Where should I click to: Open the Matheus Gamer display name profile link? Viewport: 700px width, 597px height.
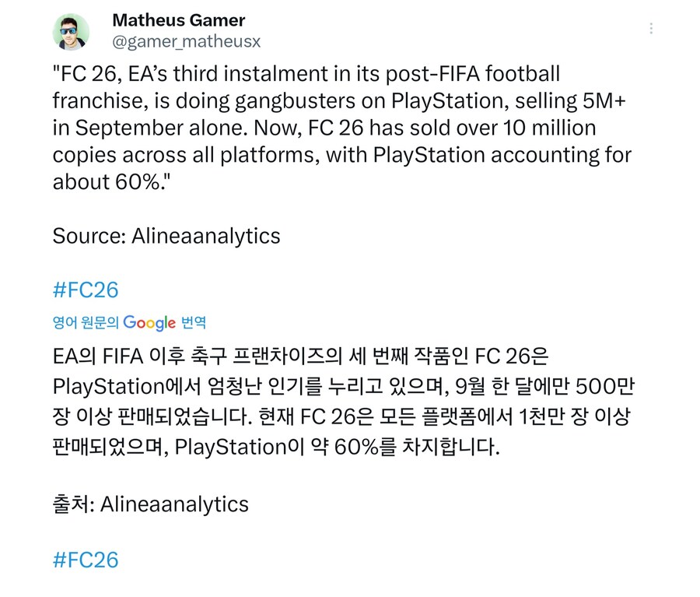(178, 20)
